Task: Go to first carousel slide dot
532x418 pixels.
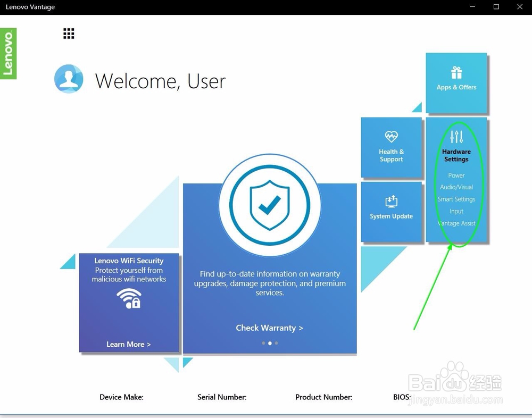Action: point(263,343)
